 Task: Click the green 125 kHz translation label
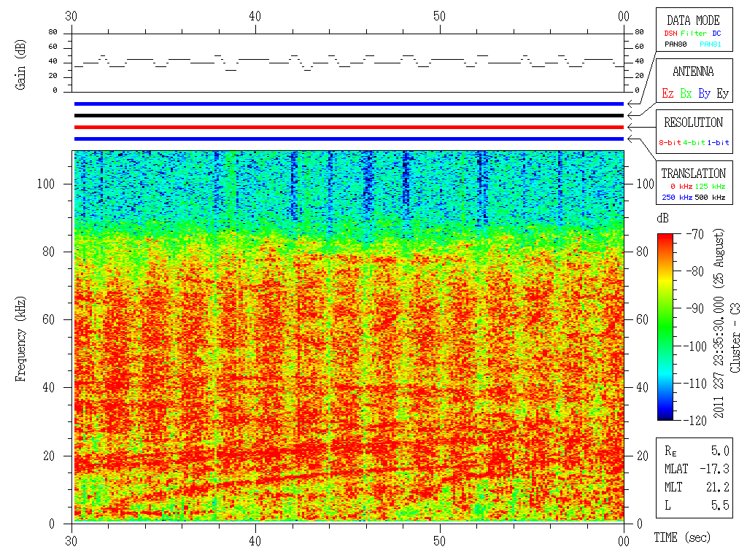(x=710, y=186)
